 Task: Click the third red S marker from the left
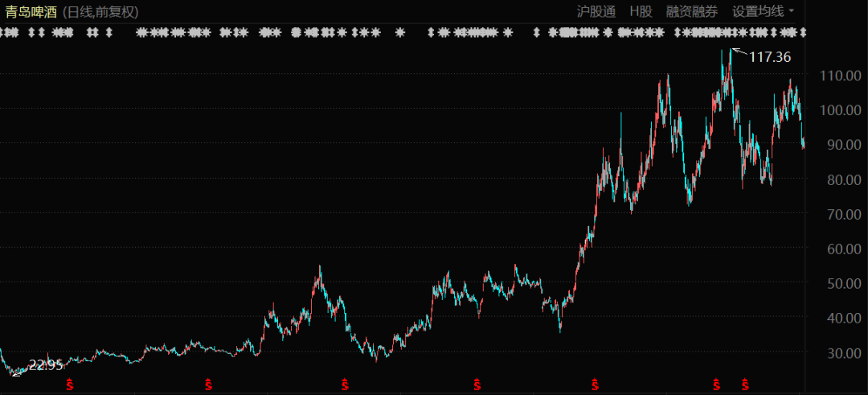coord(345,385)
